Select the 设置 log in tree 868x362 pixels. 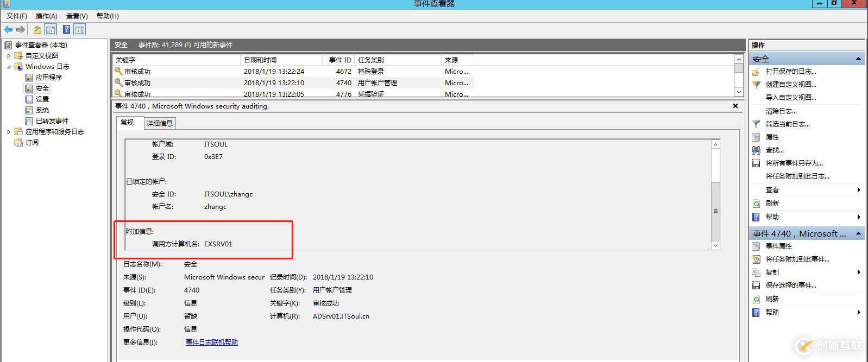(42, 99)
